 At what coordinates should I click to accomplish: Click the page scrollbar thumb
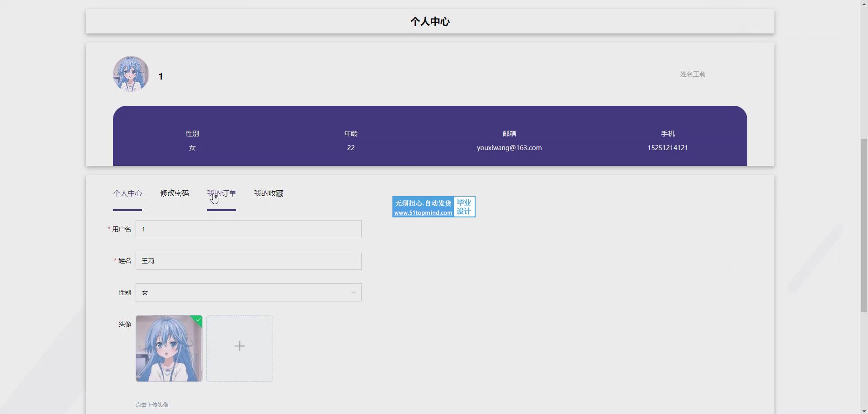tap(864, 226)
